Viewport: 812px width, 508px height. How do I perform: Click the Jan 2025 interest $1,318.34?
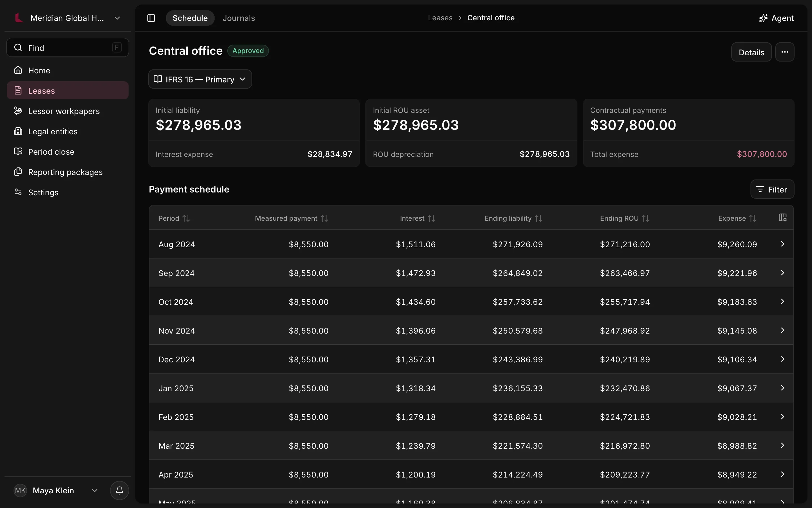[416, 388]
